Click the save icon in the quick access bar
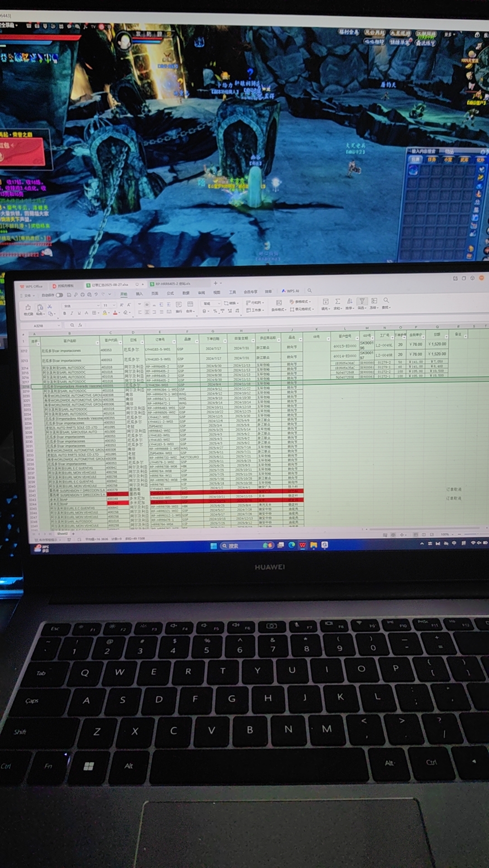The width and height of the screenshot is (489, 868). [69, 295]
